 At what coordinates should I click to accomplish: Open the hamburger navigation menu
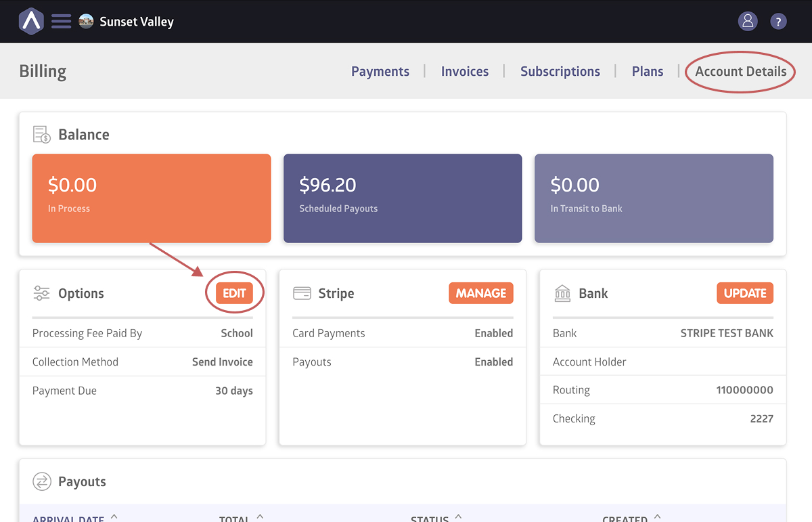click(x=62, y=21)
